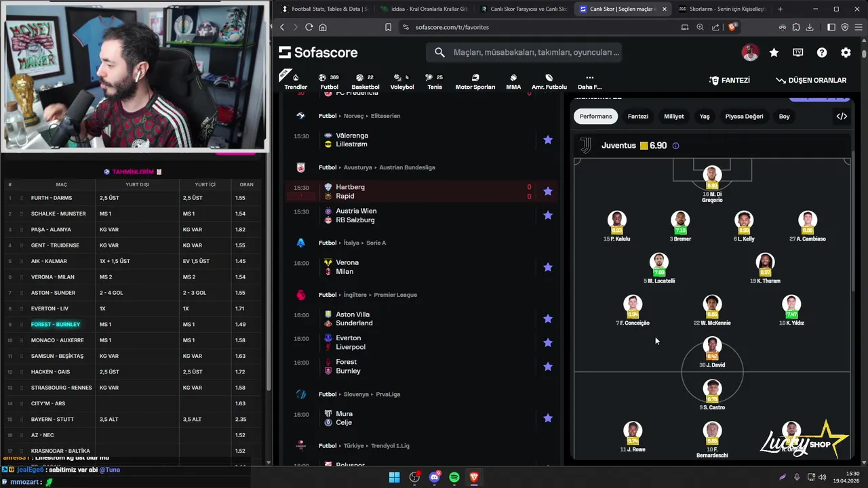Screen dimensions: 868x488
Task: Switch to the Skorlarım browser tab
Action: [x=721, y=9]
